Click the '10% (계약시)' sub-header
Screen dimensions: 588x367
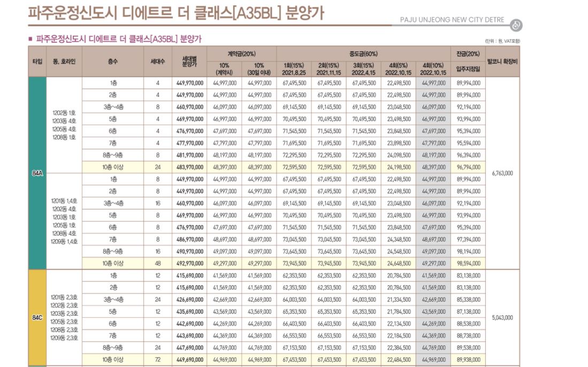[224, 69]
